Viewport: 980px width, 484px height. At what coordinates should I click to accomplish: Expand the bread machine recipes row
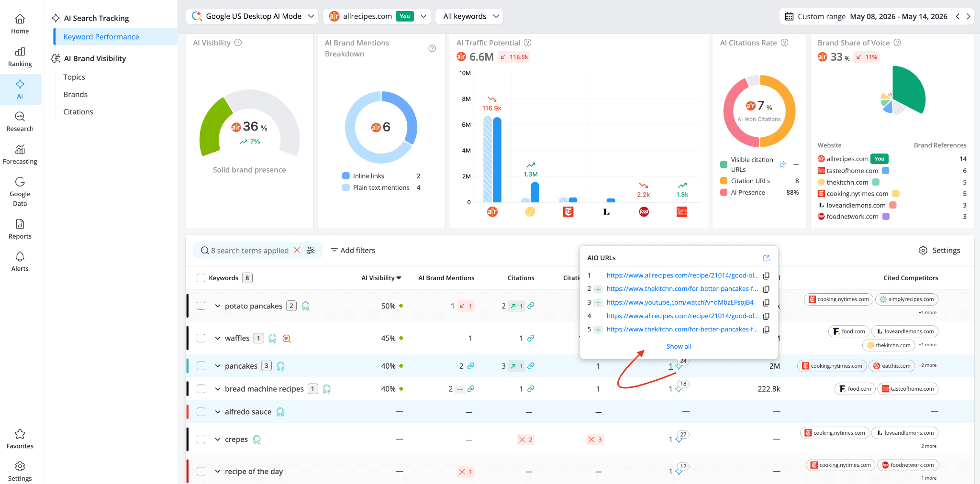(218, 389)
